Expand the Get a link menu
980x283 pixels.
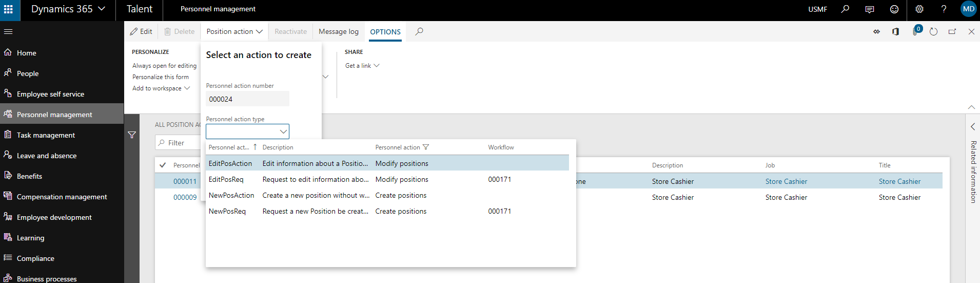coord(362,66)
